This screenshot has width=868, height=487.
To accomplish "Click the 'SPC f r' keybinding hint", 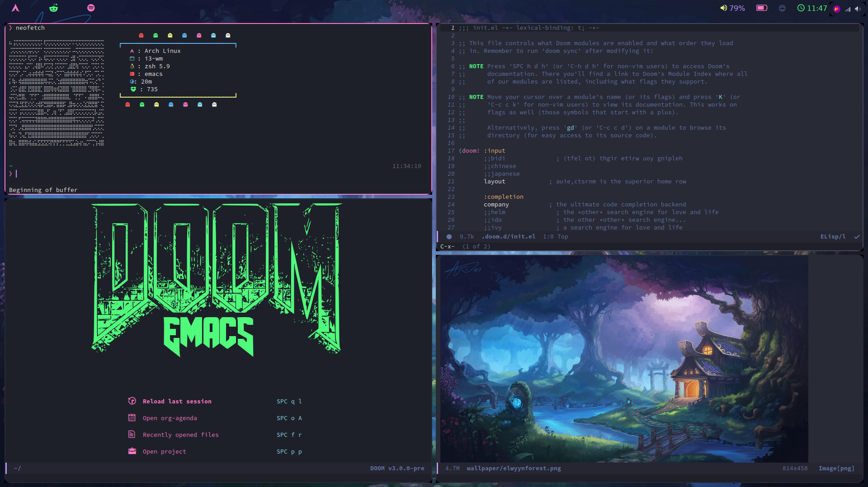I will (289, 435).
